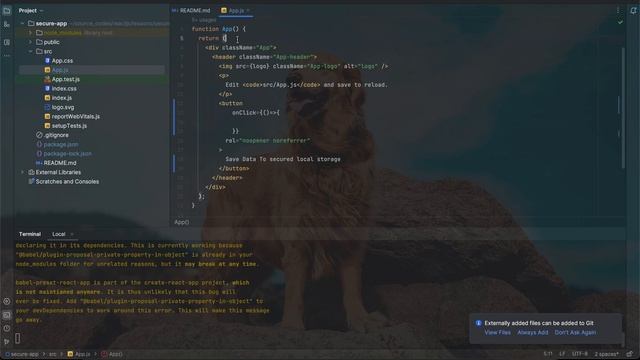Image resolution: width=640 pixels, height=360 pixels.
Task: Click the read-only lock icon in status bar
Action: click(x=630, y=354)
